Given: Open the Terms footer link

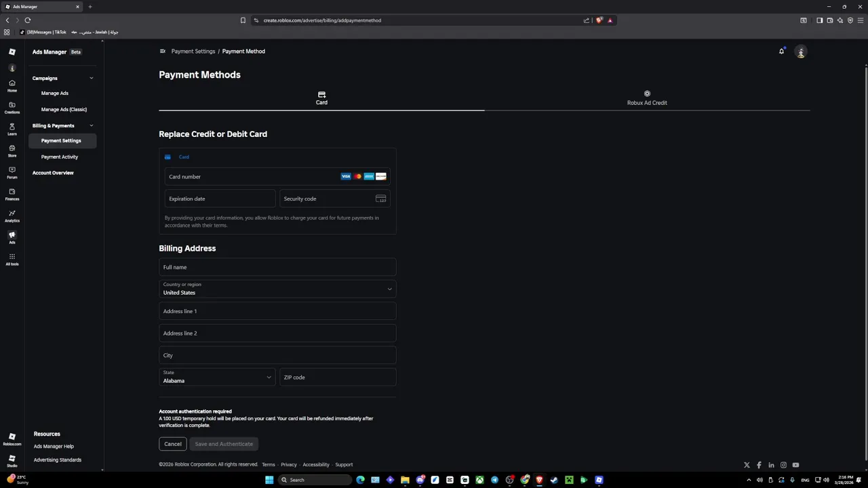Looking at the screenshot, I should pos(269,465).
